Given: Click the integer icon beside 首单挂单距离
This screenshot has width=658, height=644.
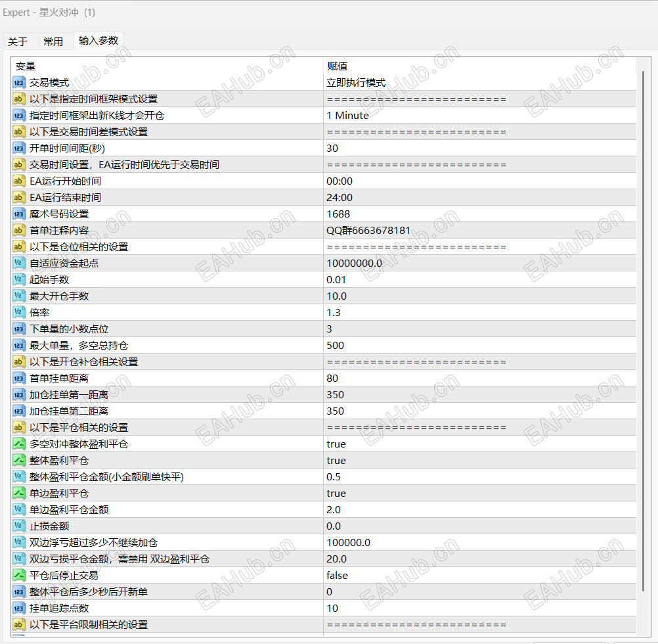Looking at the screenshot, I should pyautogui.click(x=19, y=379).
